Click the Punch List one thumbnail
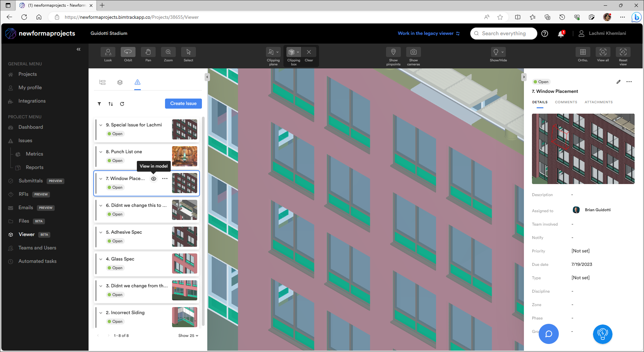 pyautogui.click(x=184, y=156)
